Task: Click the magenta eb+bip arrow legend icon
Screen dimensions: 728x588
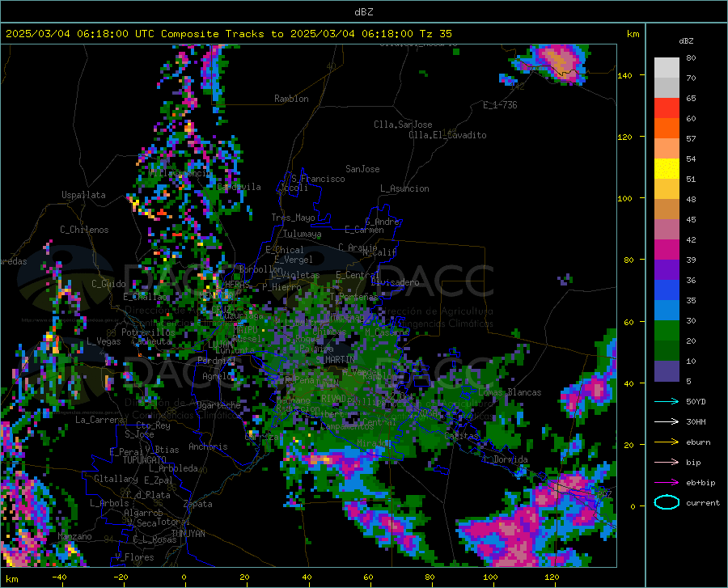Action: (667, 483)
